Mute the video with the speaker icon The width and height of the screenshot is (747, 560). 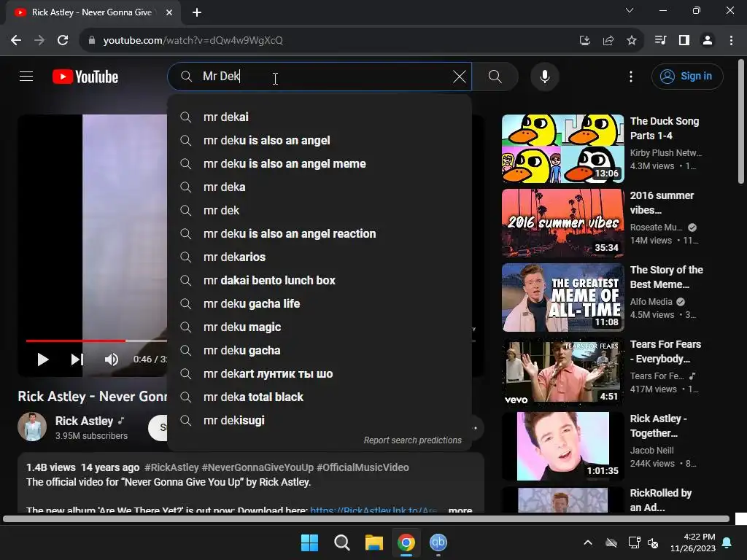point(111,359)
